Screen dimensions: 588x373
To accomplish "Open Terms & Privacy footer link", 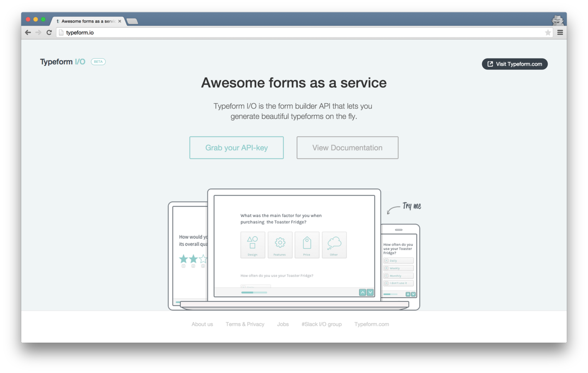I will pos(245,324).
